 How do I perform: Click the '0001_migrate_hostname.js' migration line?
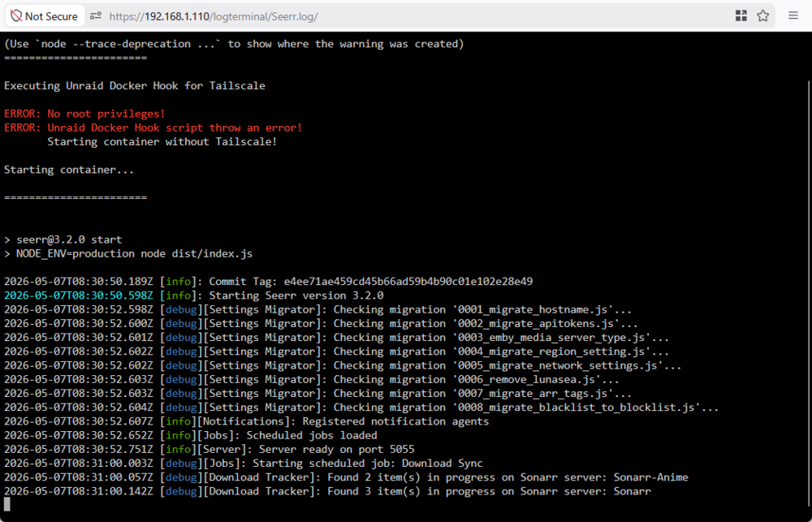[318, 309]
